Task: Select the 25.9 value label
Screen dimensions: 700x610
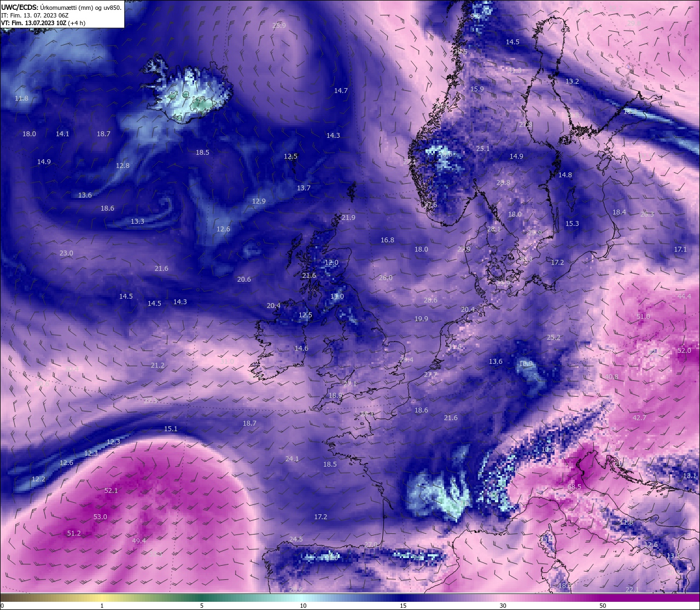Action: point(279,25)
